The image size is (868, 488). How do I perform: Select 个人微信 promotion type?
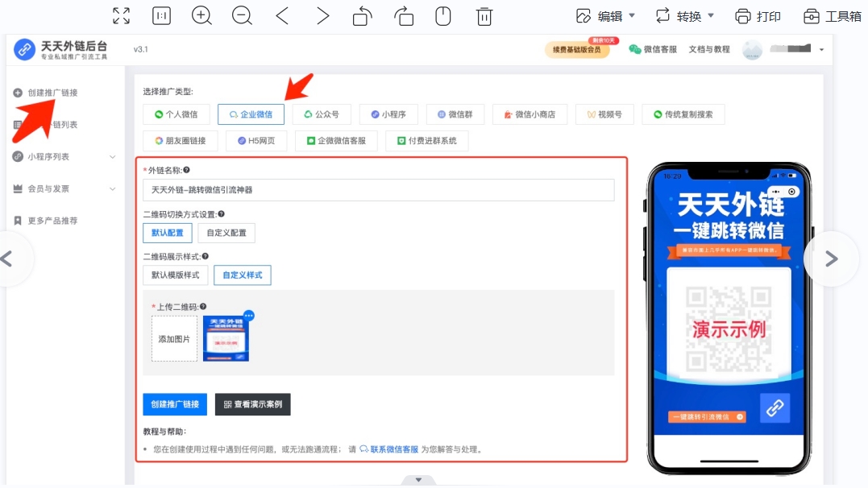[x=176, y=114]
